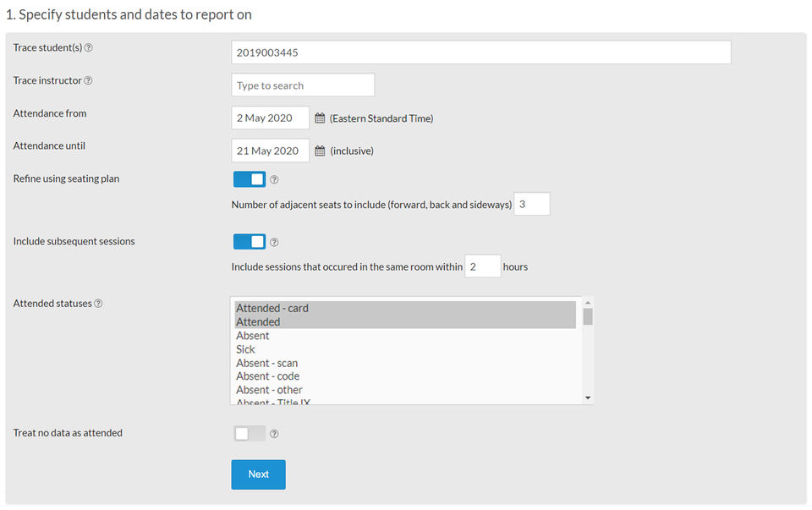Select Sick in attended statuses list

point(245,349)
